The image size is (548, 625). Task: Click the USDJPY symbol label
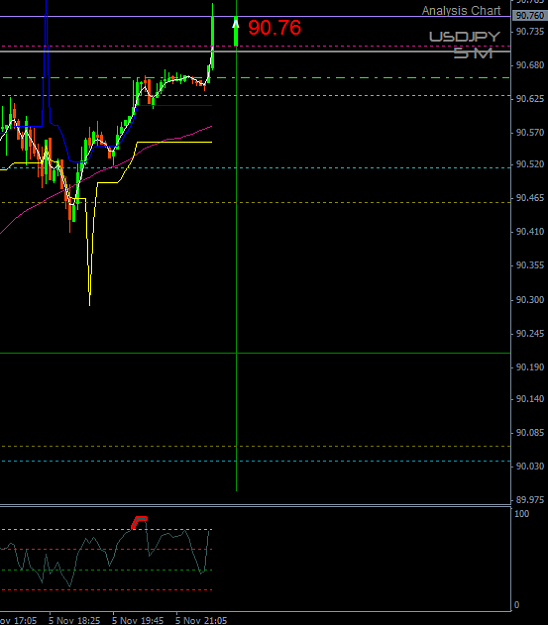[x=464, y=37]
